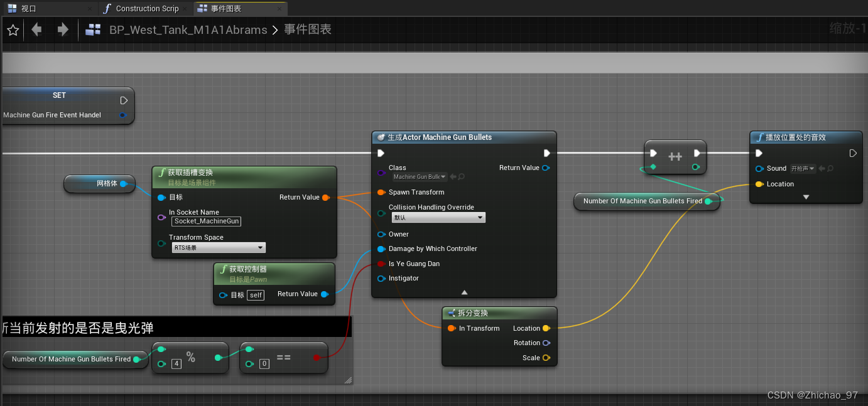Viewport: 868px width, 406px height.
Task: Click Damage by Which Controller pin
Action: [381, 248]
